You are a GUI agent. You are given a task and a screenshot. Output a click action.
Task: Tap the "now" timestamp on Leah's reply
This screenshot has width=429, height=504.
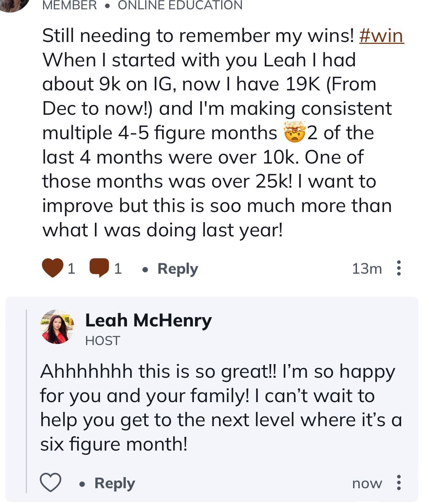[367, 483]
